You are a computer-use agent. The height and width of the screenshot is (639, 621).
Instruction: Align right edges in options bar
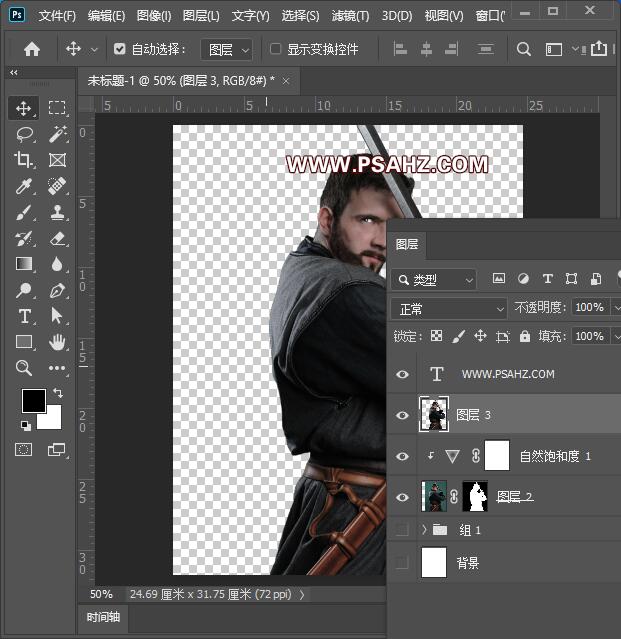(451, 49)
